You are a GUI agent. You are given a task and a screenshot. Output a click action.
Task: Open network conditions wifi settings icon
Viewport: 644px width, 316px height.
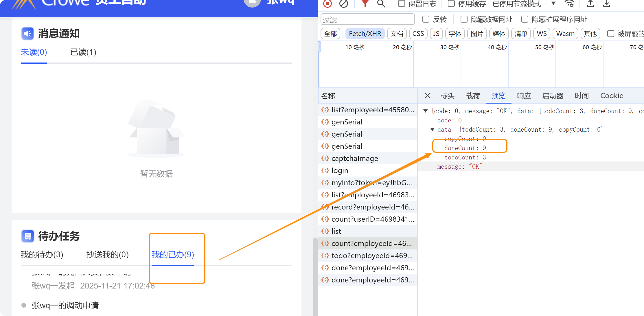[x=569, y=3]
